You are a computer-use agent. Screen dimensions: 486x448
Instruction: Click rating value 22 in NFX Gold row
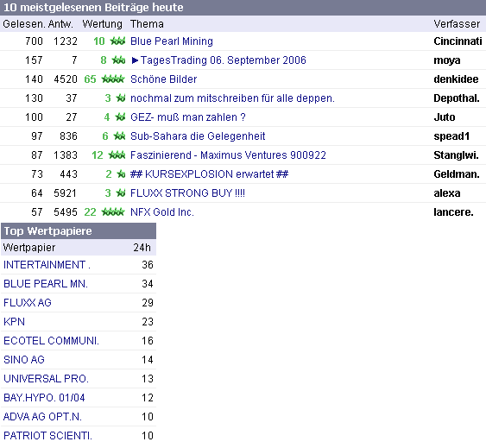(x=90, y=211)
